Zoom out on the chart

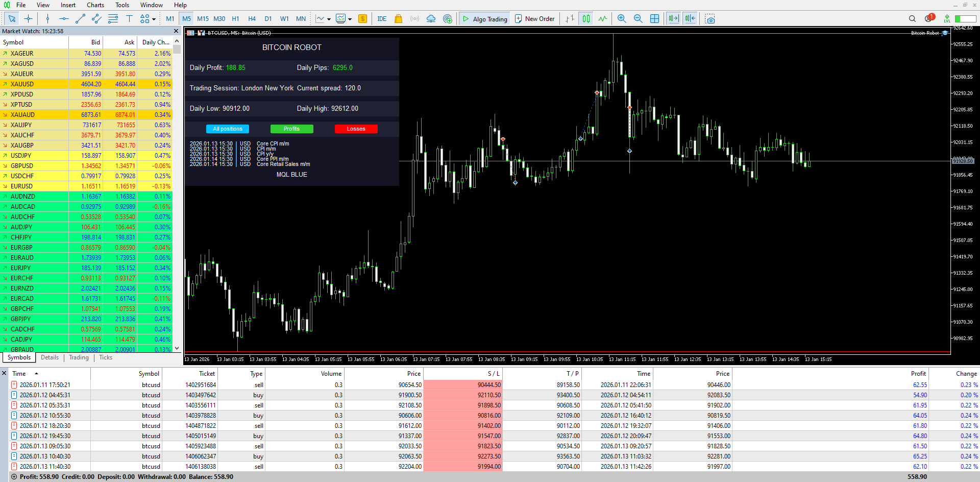(638, 19)
